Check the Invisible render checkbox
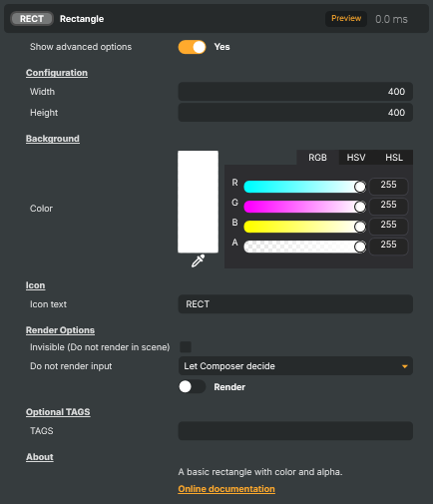Screen dimensions: 433x504 click(186, 347)
